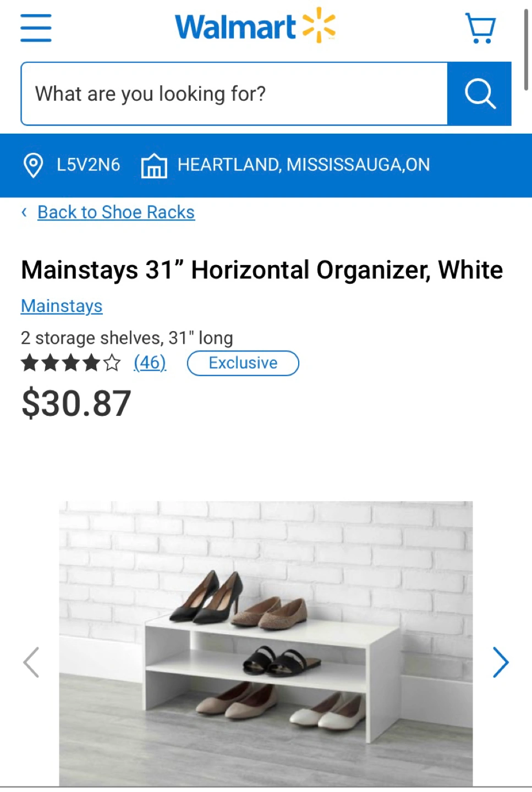Show next product image arrow
Viewport: 532px width, 792px height.
coord(500,662)
